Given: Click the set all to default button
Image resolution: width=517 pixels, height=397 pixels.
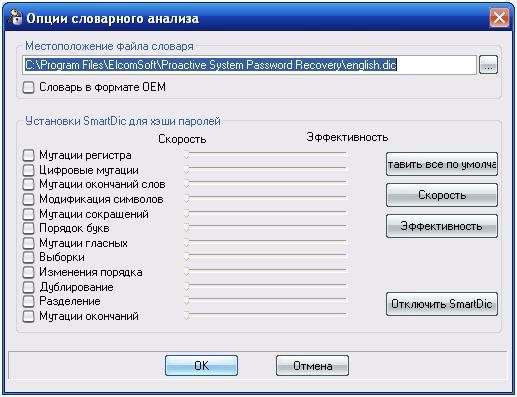Looking at the screenshot, I should coord(442,164).
